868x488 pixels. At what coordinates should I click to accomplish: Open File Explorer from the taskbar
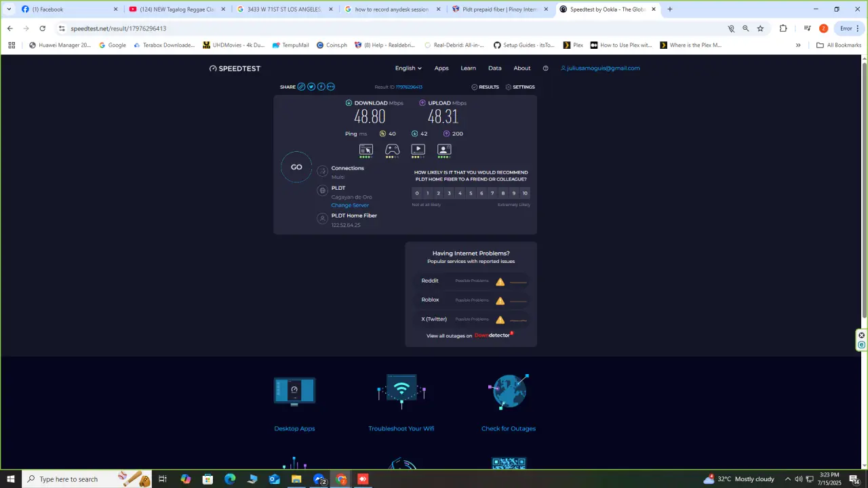[296, 479]
